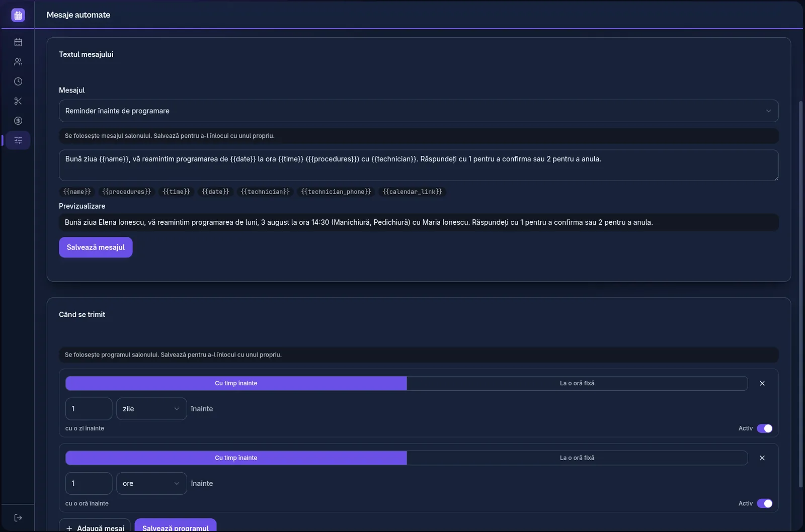Click the 'Previzualizare' label

point(82,206)
